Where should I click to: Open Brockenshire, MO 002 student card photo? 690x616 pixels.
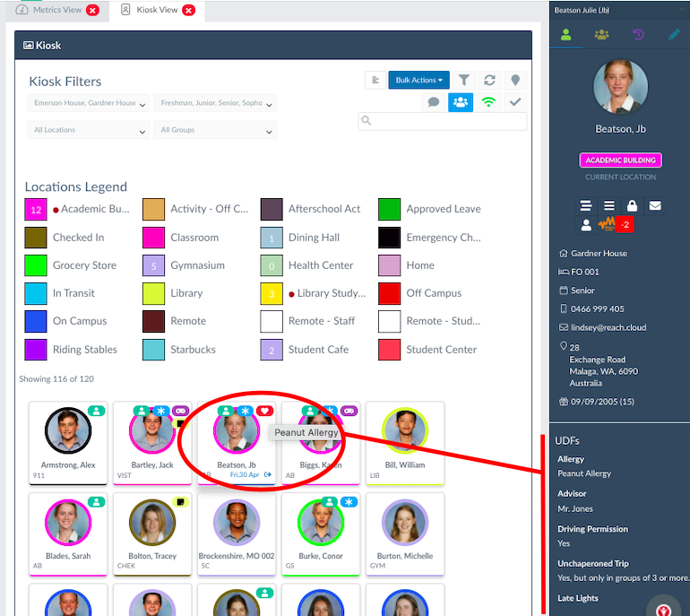point(237,522)
